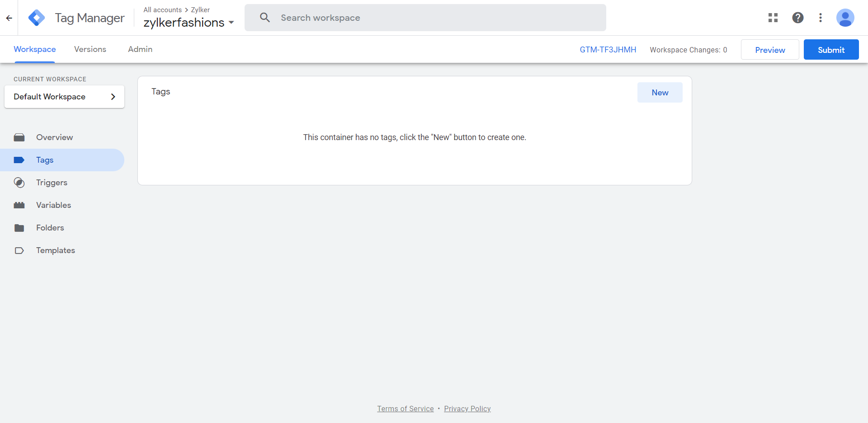This screenshot has width=868, height=423.
Task: Select Tags in the sidebar
Action: click(62, 160)
